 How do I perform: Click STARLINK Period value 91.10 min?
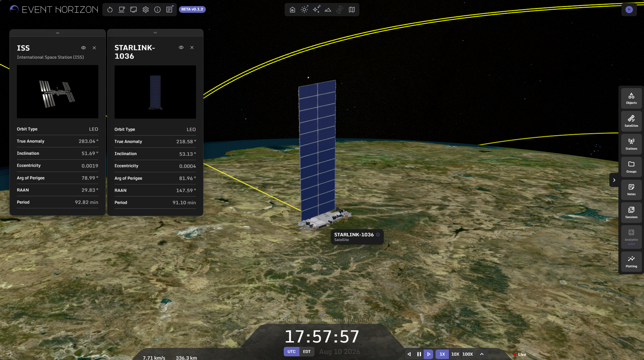(184, 203)
